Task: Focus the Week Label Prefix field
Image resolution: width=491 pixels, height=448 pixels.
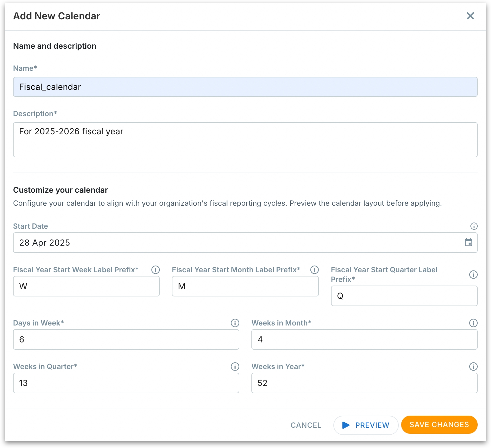Action: click(x=86, y=286)
